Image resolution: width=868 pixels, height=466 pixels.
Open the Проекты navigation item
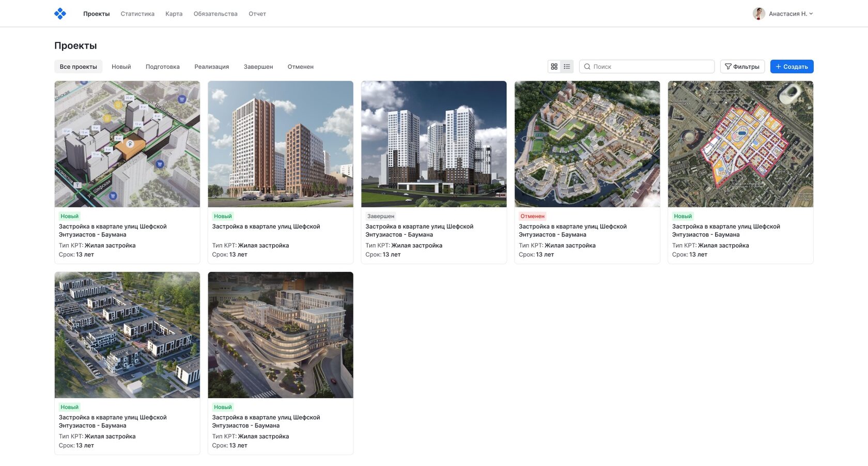click(x=97, y=14)
